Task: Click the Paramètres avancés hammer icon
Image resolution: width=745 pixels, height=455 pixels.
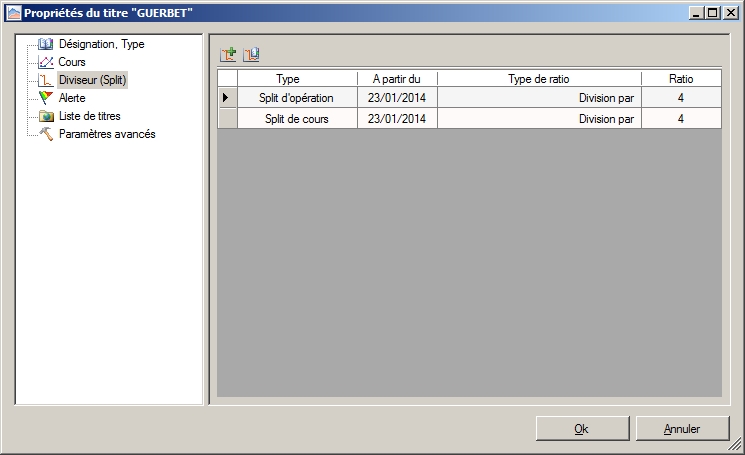Action: pyautogui.click(x=45, y=134)
